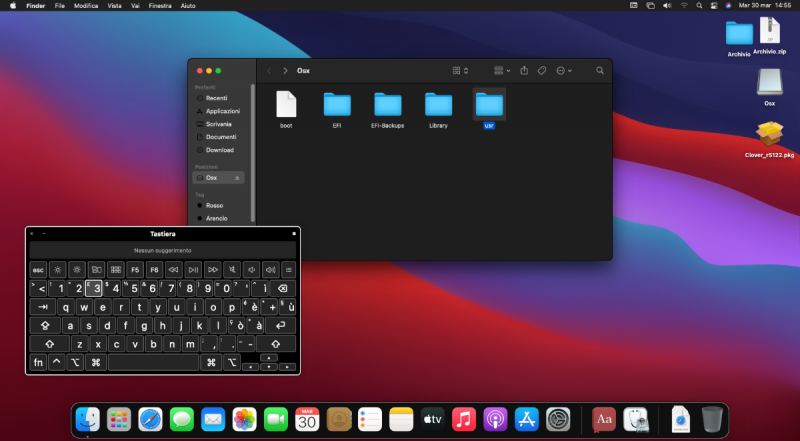The width and height of the screenshot is (800, 441).
Task: Open Control Center in menu bar
Action: point(713,6)
